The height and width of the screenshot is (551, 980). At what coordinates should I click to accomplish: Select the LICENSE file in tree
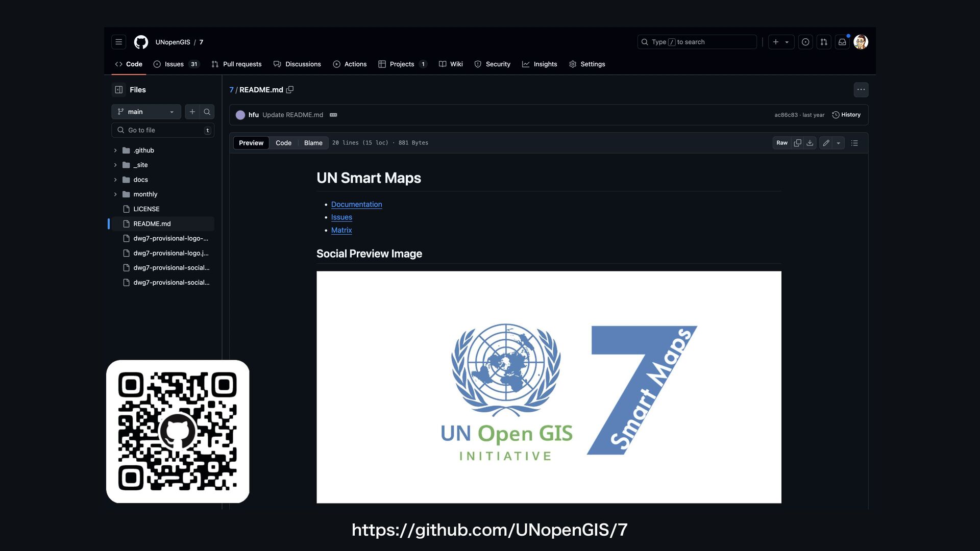click(x=146, y=209)
